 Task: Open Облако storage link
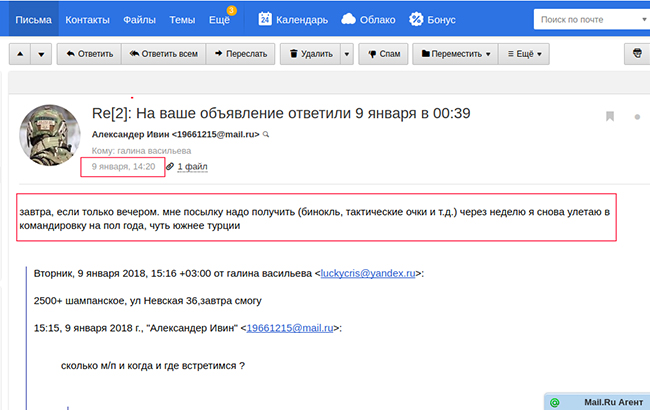coord(377,19)
